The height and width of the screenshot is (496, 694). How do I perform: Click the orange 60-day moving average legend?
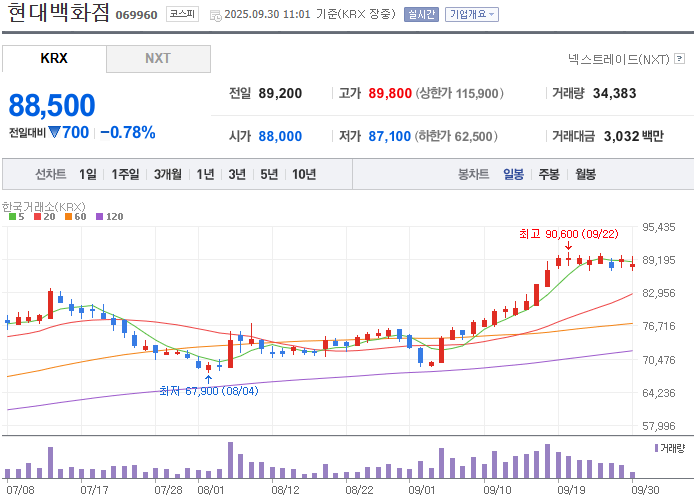tap(75, 216)
